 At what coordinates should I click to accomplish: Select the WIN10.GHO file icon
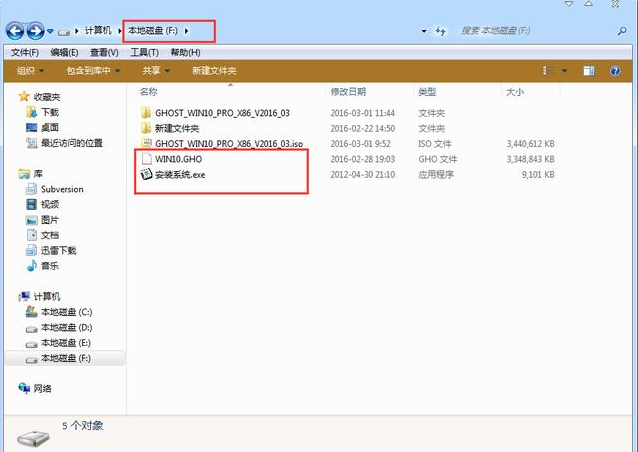pyautogui.click(x=146, y=159)
